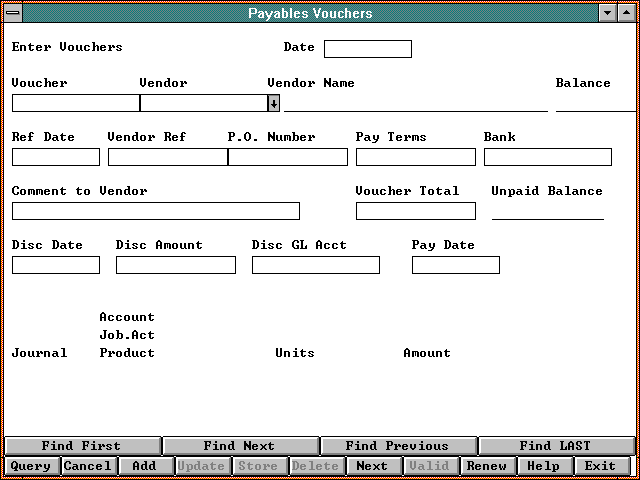The height and width of the screenshot is (480, 640).
Task: Jump to last record with Find LAST
Action: (x=555, y=446)
